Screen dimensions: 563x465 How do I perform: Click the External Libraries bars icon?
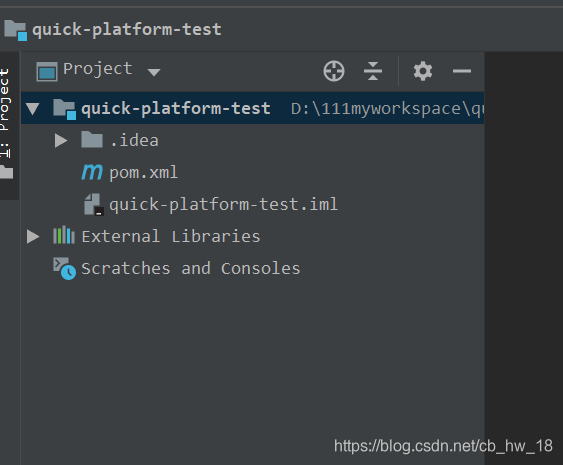(64, 236)
